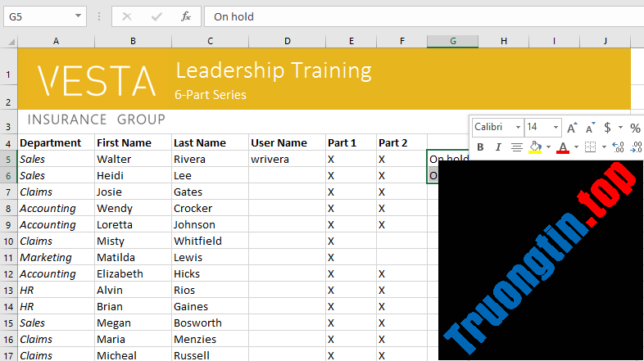Select the cell containing Walter
Viewport: 644px width, 361px height.
point(133,159)
